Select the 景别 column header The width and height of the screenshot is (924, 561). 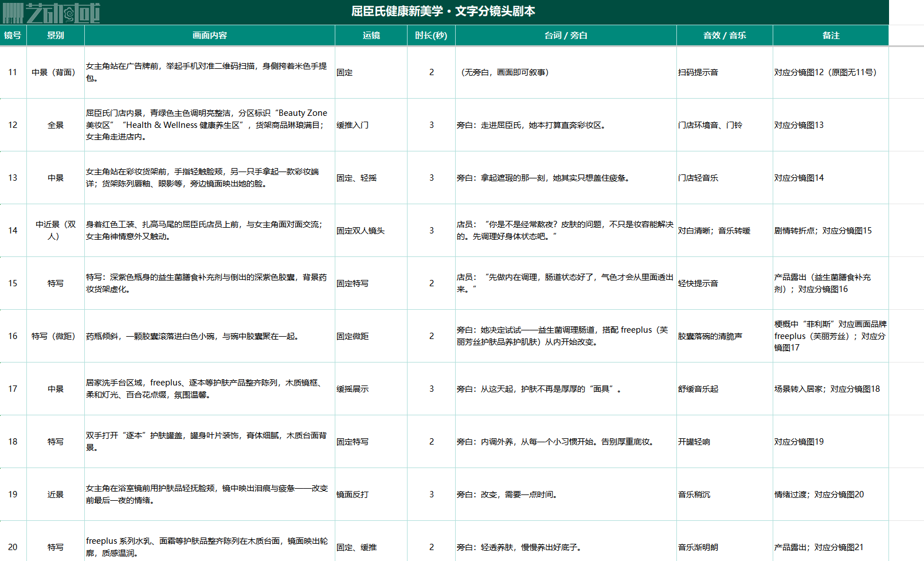click(x=56, y=36)
